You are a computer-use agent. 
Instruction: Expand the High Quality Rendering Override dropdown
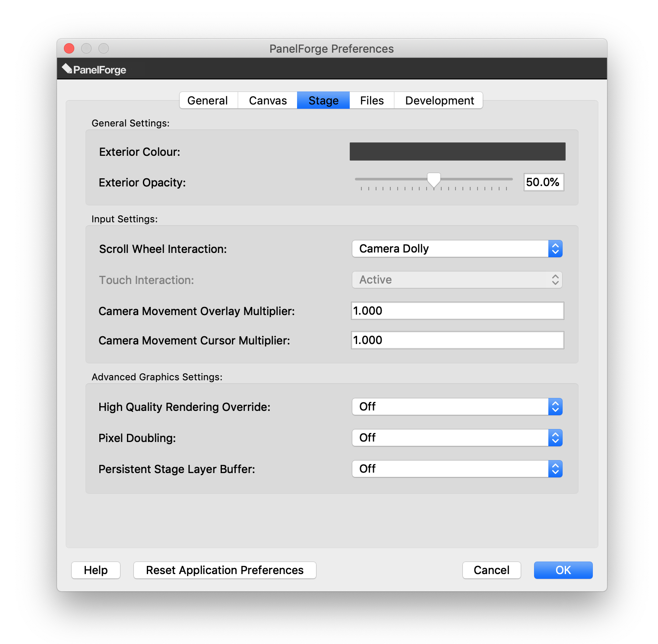click(x=457, y=407)
